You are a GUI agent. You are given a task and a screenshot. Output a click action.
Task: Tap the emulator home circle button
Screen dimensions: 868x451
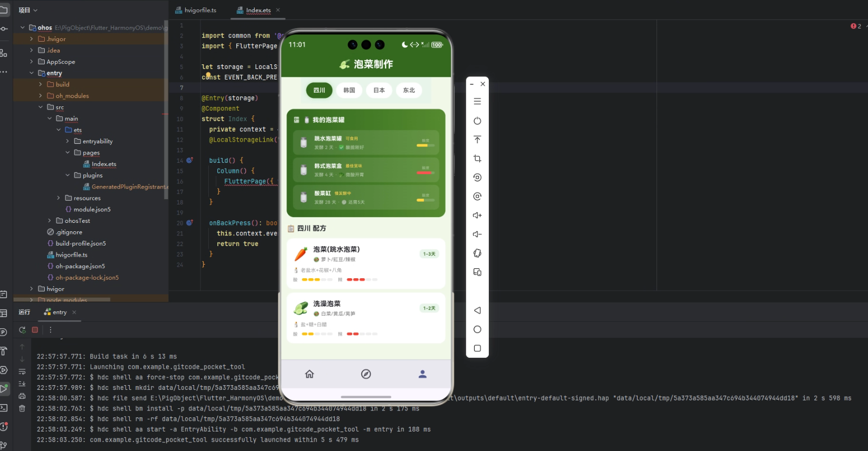pos(477,329)
